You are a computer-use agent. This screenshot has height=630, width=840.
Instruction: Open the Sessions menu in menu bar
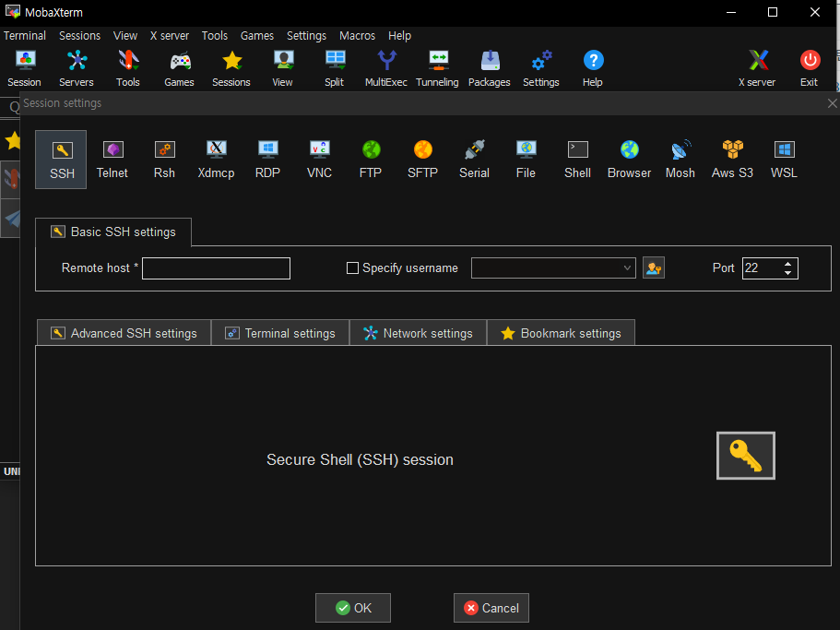pyautogui.click(x=79, y=35)
